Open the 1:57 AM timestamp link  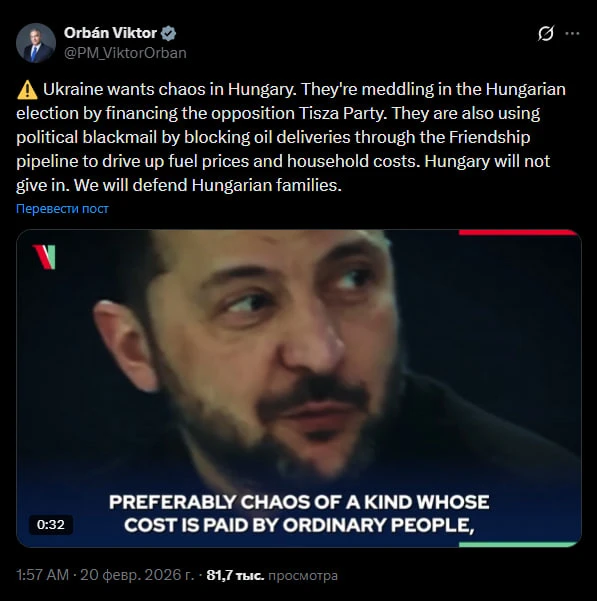tap(42, 575)
